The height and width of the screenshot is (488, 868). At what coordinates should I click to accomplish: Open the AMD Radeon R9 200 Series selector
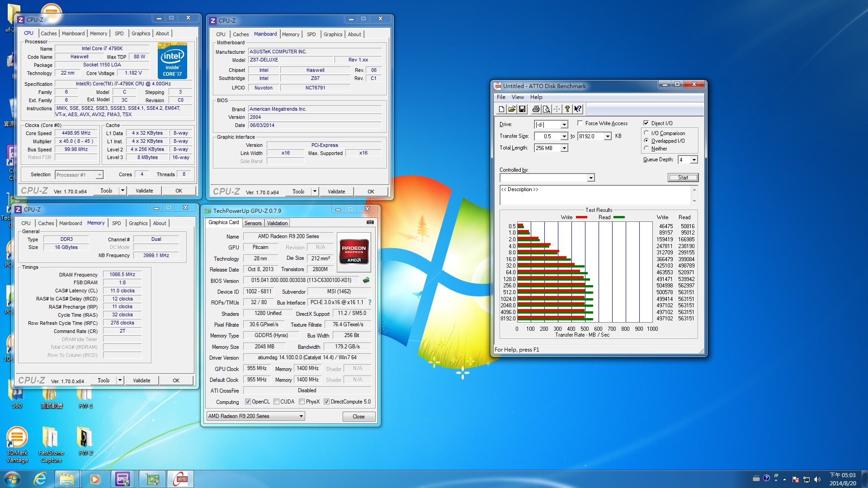click(x=256, y=416)
